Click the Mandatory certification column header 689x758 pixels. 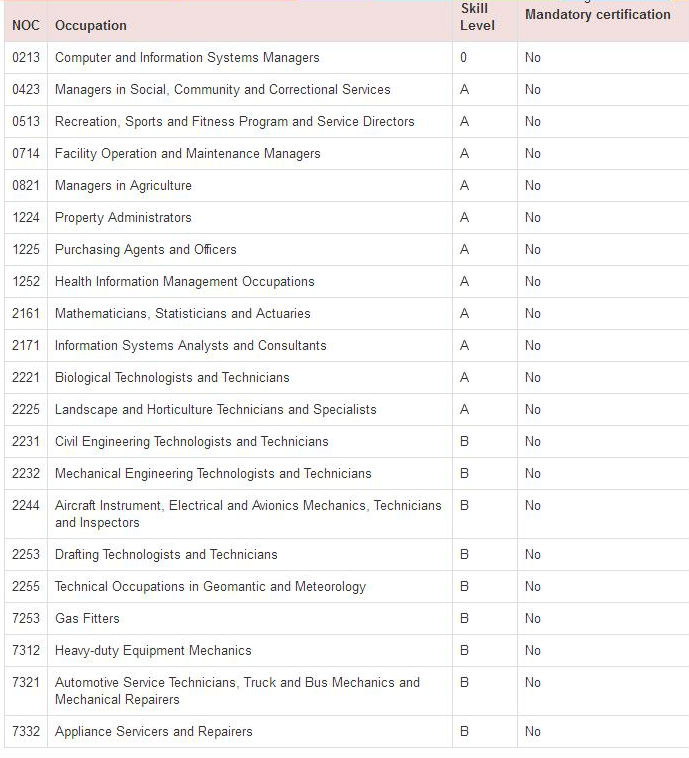[597, 15]
